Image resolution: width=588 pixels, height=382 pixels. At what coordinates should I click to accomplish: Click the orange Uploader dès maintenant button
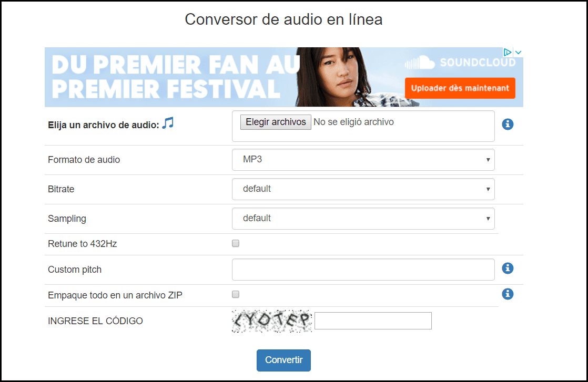(x=460, y=88)
